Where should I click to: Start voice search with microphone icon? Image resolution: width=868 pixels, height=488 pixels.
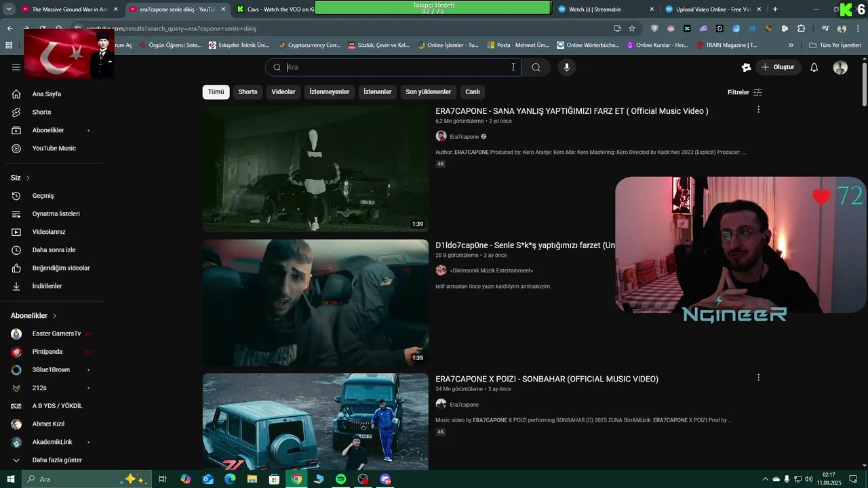(567, 67)
